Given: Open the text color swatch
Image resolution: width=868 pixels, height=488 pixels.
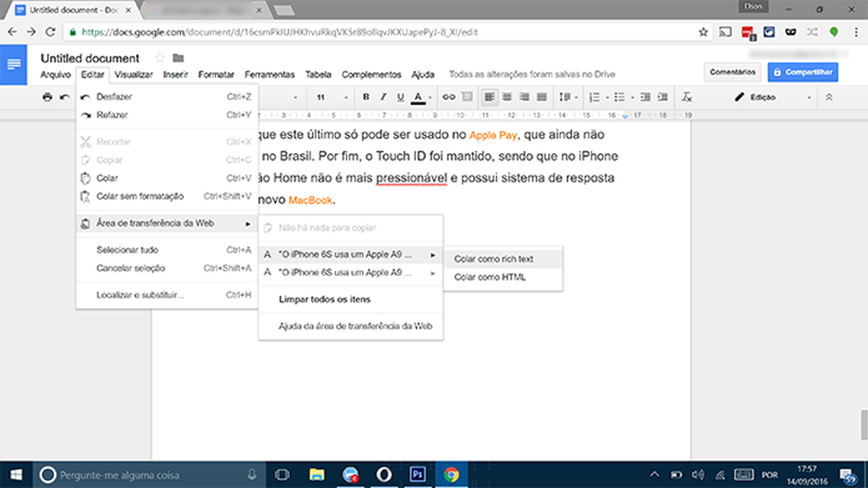Looking at the screenshot, I should tap(417, 97).
